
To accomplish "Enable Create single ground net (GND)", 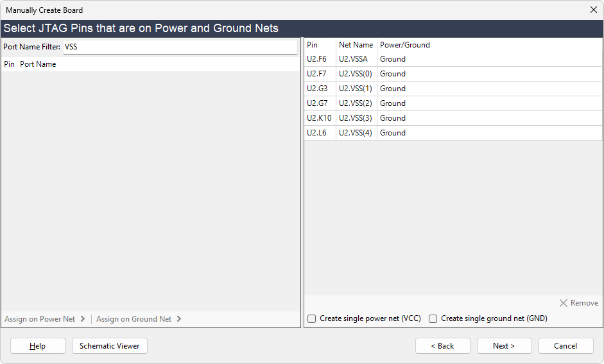I will 433,318.
